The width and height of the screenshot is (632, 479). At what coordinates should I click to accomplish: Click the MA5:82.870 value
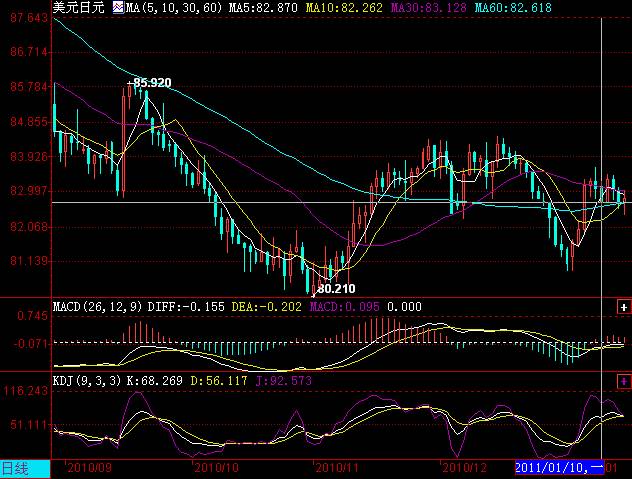pos(263,8)
